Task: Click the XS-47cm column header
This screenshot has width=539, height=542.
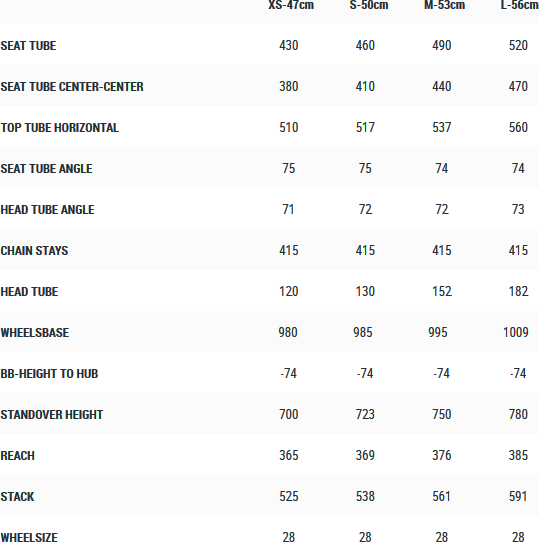Action: point(291,5)
